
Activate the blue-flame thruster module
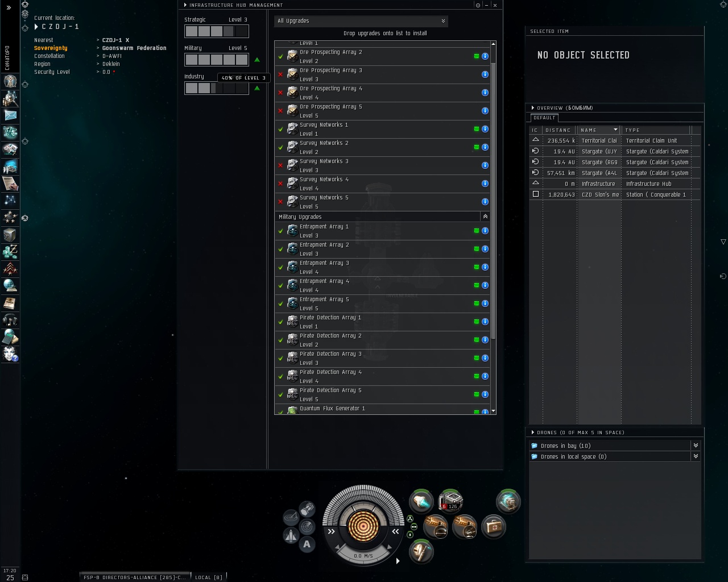[x=421, y=502]
